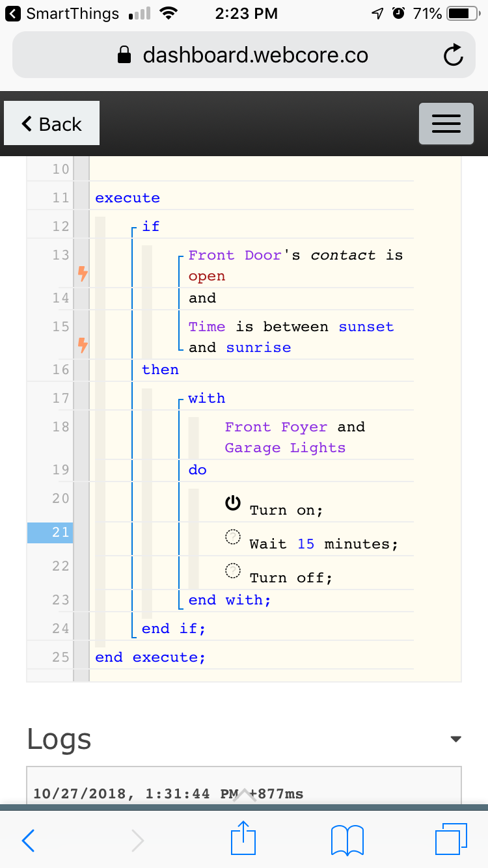Click the sunset value

pos(366,327)
